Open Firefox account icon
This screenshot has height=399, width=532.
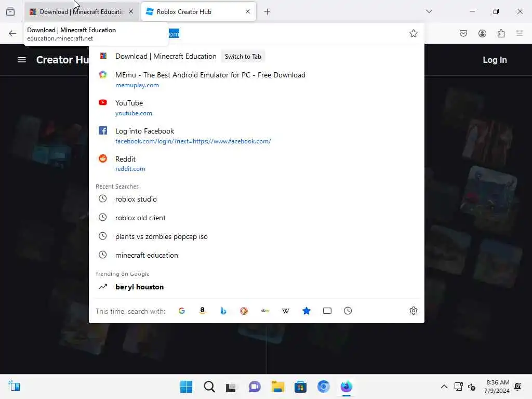click(482, 33)
